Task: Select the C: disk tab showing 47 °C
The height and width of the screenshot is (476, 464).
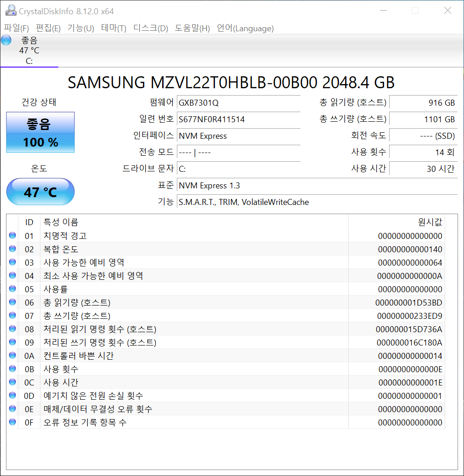Action: pos(29,51)
